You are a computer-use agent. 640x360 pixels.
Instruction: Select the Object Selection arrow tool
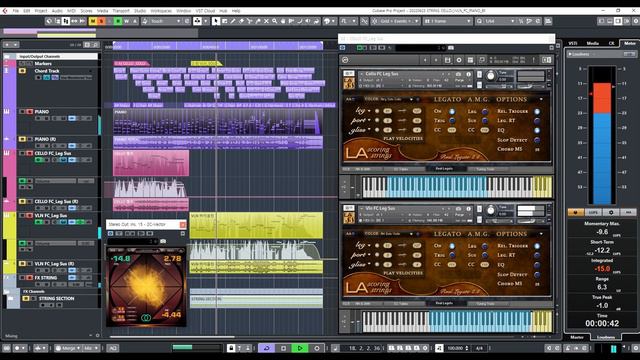[216, 21]
